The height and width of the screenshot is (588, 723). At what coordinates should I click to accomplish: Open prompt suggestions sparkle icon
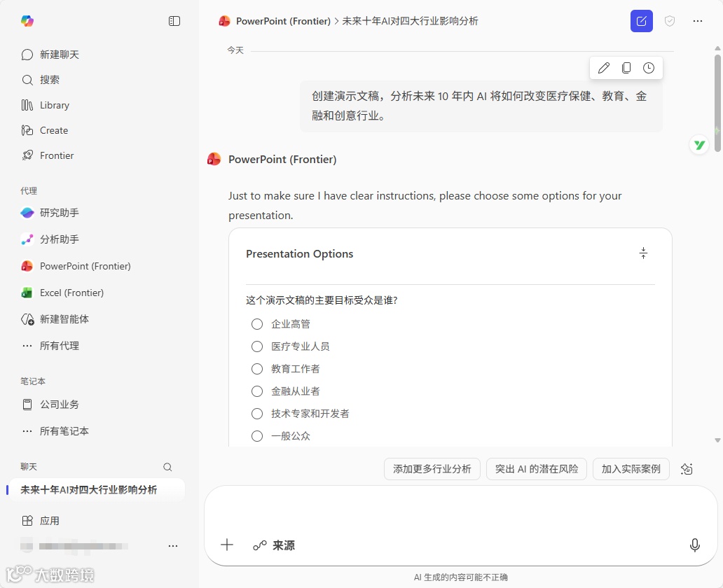[687, 469]
